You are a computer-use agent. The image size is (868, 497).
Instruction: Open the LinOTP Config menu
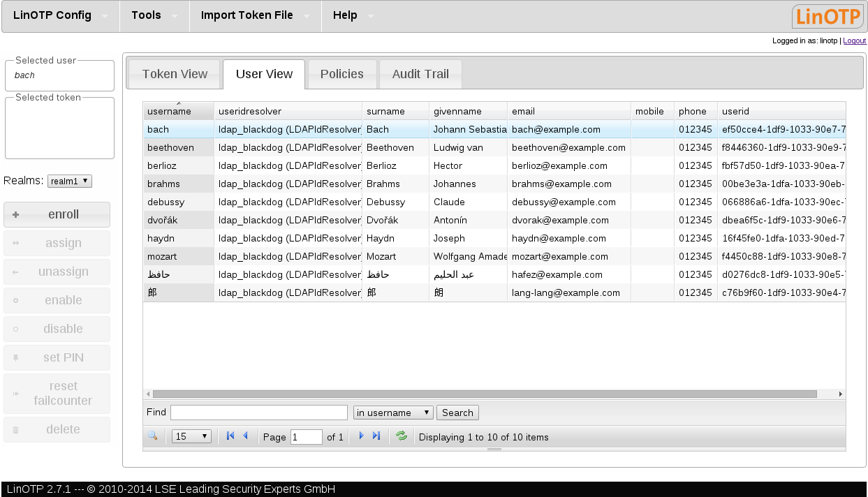pyautogui.click(x=60, y=16)
